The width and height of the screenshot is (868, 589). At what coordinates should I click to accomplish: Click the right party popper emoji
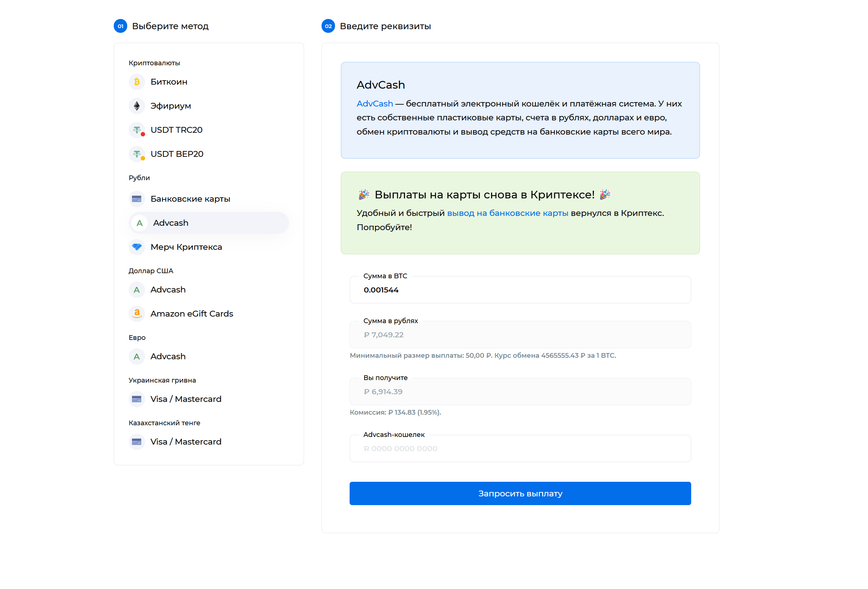605,194
